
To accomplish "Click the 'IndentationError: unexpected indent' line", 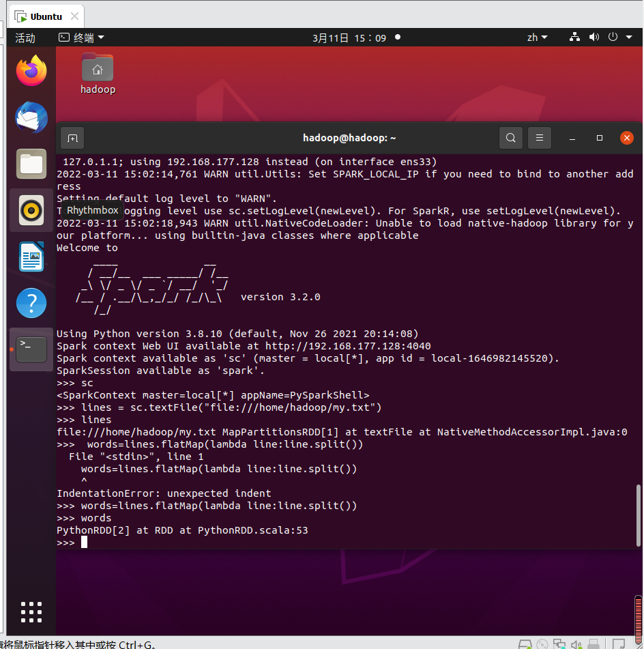I will coord(164,493).
